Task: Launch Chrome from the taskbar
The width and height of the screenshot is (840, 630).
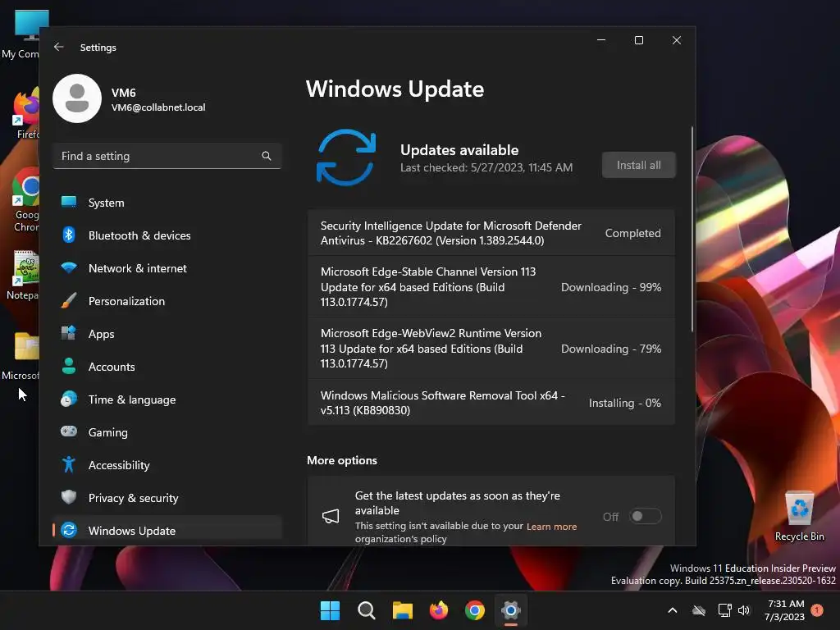Action: (x=475, y=610)
